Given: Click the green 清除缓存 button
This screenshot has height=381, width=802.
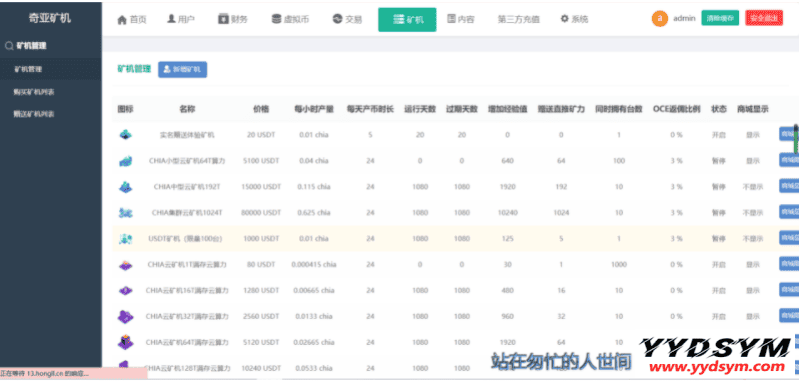Looking at the screenshot, I should 720,18.
